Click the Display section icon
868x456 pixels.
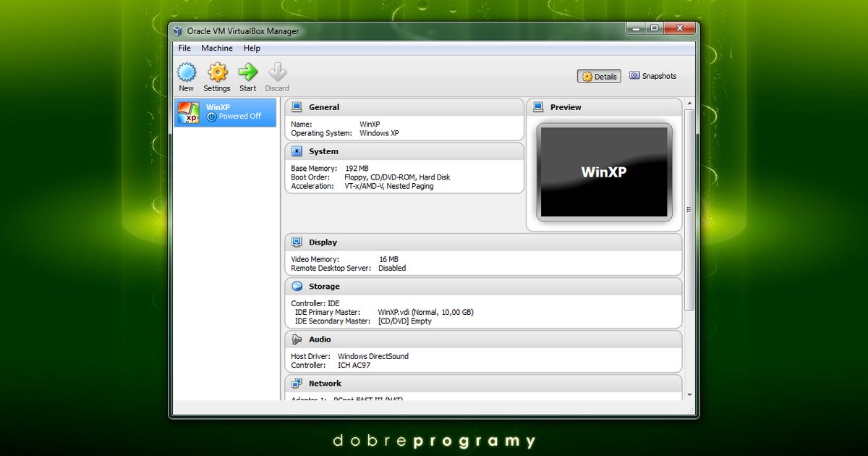tap(297, 242)
